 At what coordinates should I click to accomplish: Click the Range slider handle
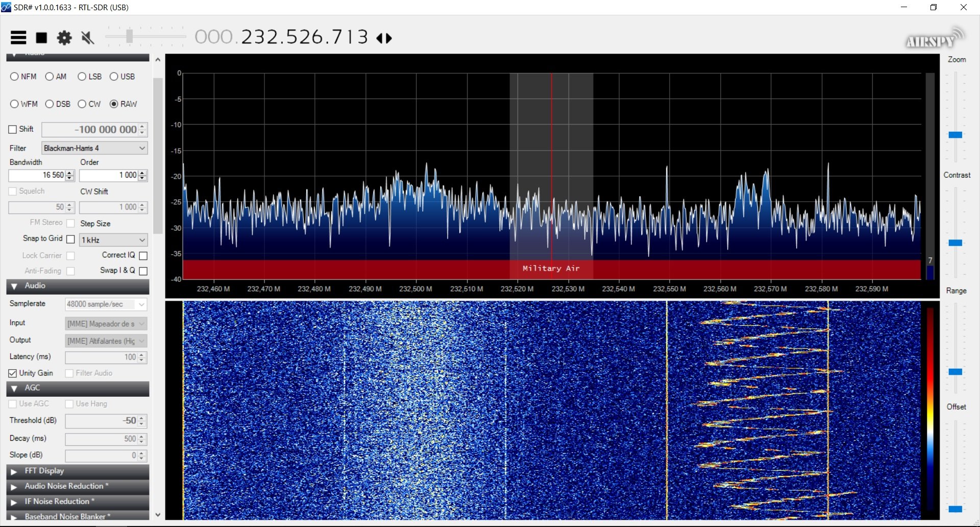pyautogui.click(x=955, y=372)
